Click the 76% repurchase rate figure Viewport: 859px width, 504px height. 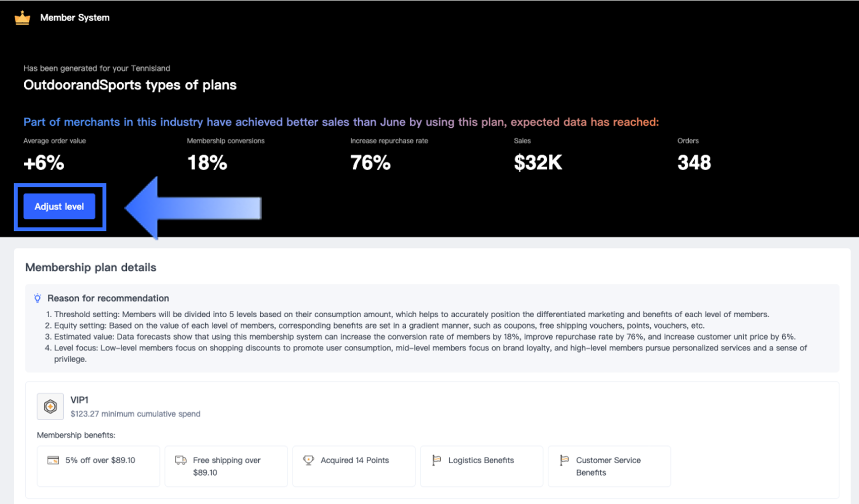pos(370,163)
